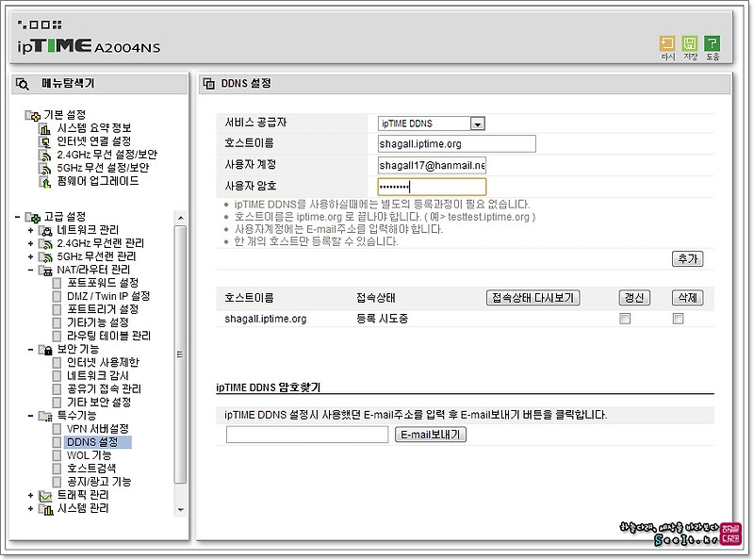Image resolution: width=754 pixels, height=560 pixels.
Task: Open 공지/광고 기능 menu item
Action: (99, 482)
